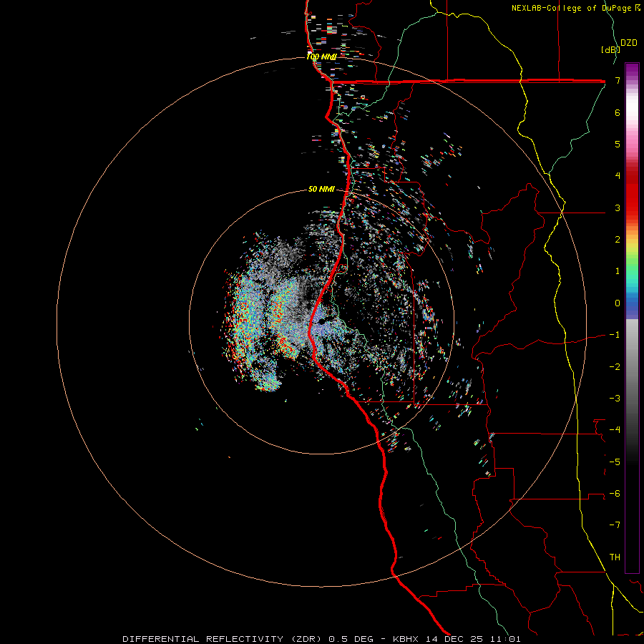Select the 1 tick on the color scale

click(x=618, y=271)
